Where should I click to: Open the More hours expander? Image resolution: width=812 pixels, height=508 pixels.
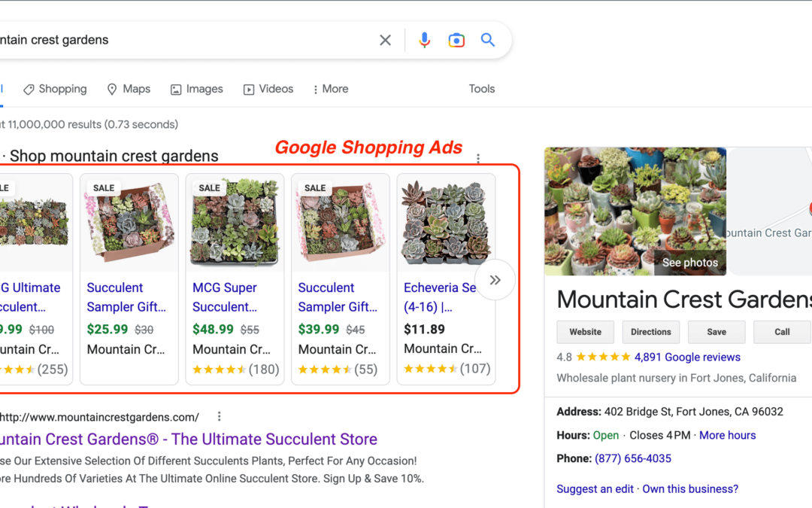[x=727, y=435]
